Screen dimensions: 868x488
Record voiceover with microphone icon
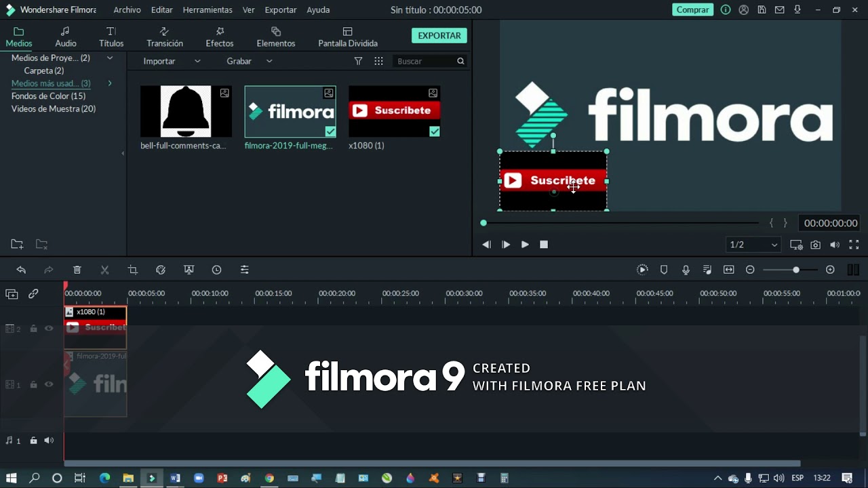coord(686,270)
